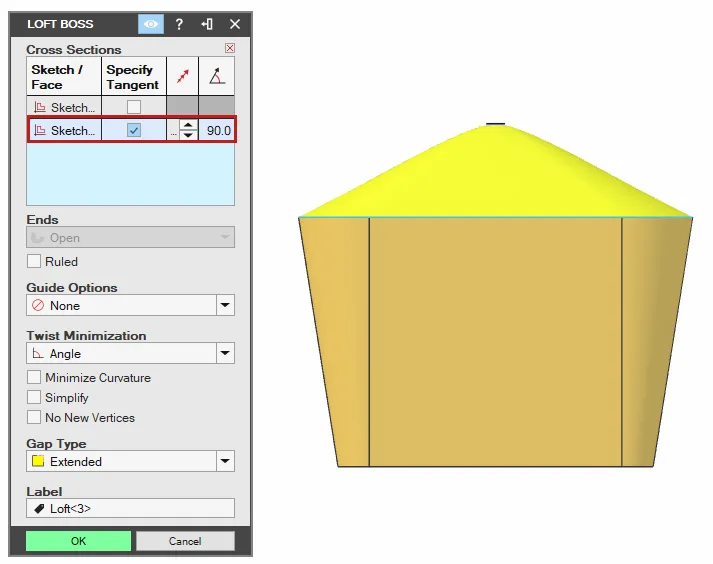Image resolution: width=713 pixels, height=564 pixels.
Task: Clear cross sections with the red X icon
Action: pos(230,48)
